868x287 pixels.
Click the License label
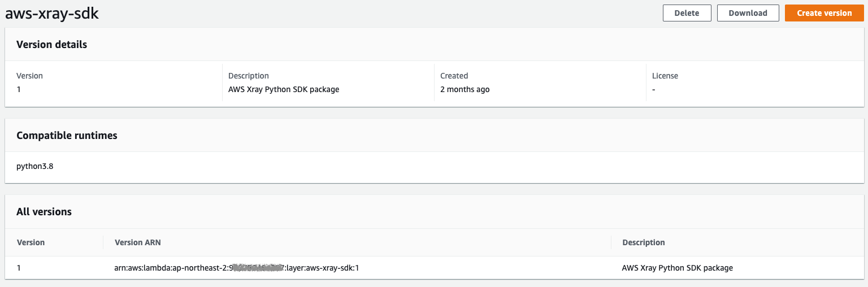point(665,76)
